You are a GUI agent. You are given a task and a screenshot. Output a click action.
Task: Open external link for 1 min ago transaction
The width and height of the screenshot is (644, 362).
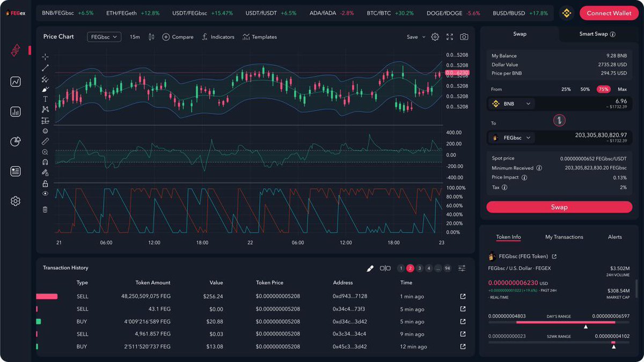(463, 296)
